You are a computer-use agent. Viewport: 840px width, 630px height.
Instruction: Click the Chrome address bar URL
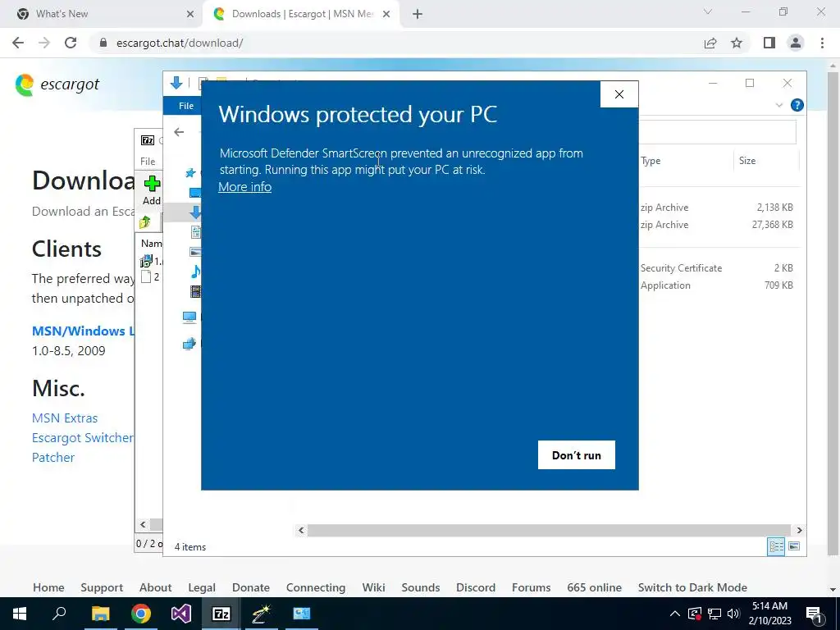tap(180, 43)
